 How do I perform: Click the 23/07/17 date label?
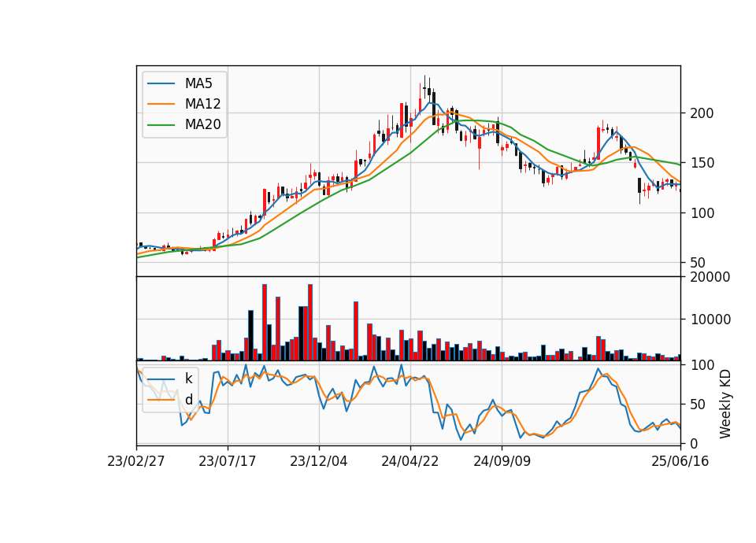(x=228, y=462)
